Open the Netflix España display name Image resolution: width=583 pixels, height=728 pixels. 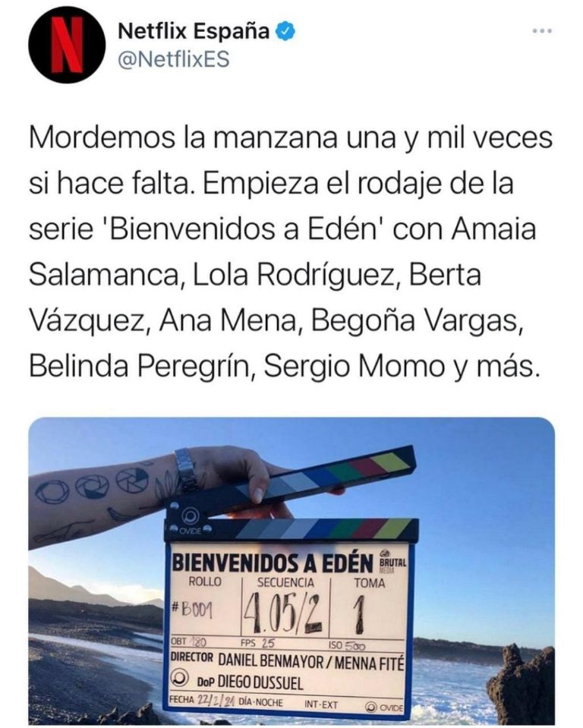tap(194, 32)
